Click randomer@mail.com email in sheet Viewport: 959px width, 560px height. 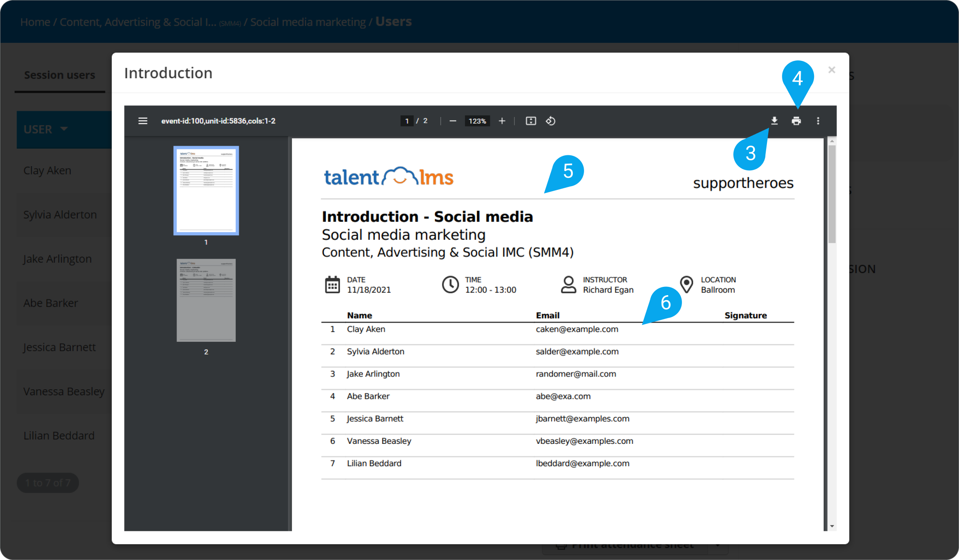point(576,374)
